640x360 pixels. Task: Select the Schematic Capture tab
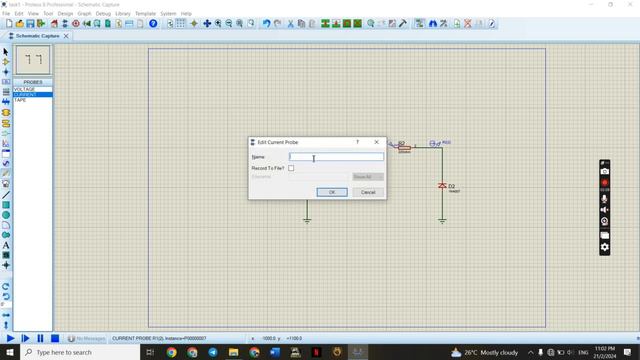[36, 36]
